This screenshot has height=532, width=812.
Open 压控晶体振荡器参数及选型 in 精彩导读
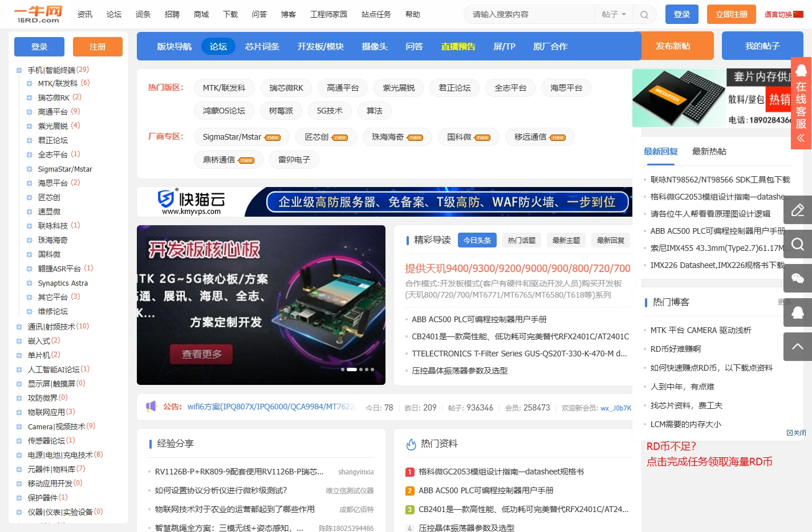(460, 371)
